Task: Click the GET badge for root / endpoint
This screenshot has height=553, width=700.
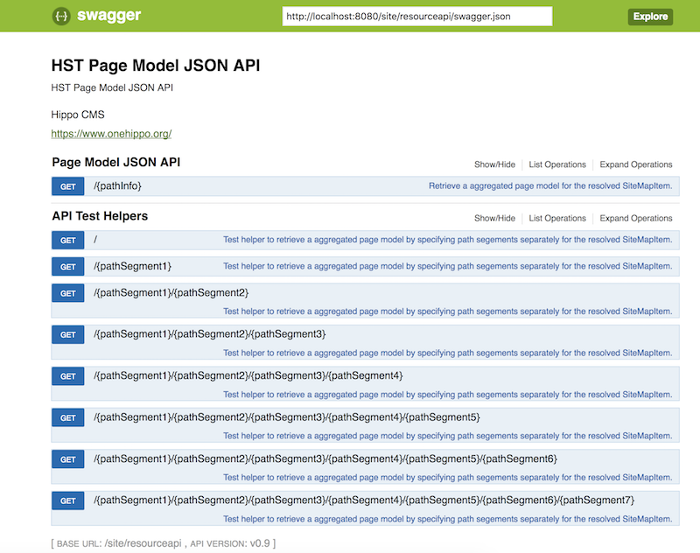Action: (68, 240)
